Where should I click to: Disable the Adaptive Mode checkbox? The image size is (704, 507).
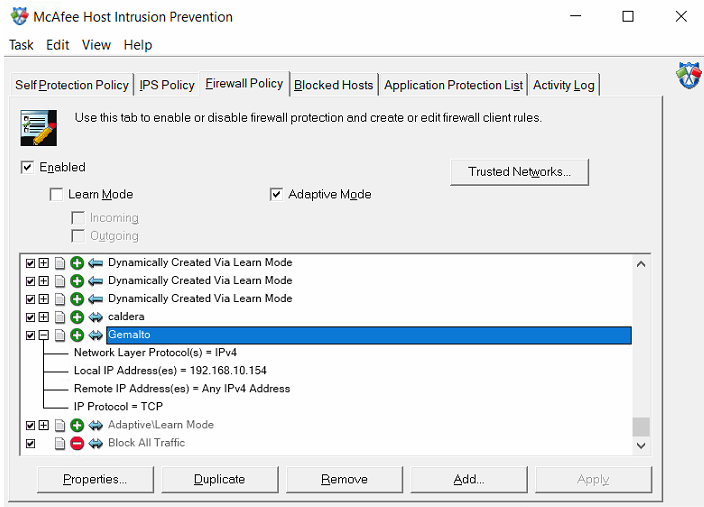point(277,194)
